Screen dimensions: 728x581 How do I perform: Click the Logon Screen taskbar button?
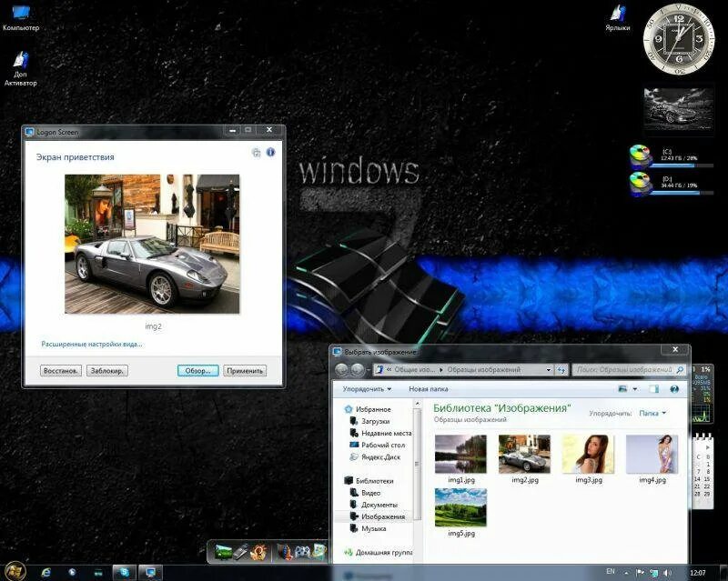pyautogui.click(x=151, y=573)
